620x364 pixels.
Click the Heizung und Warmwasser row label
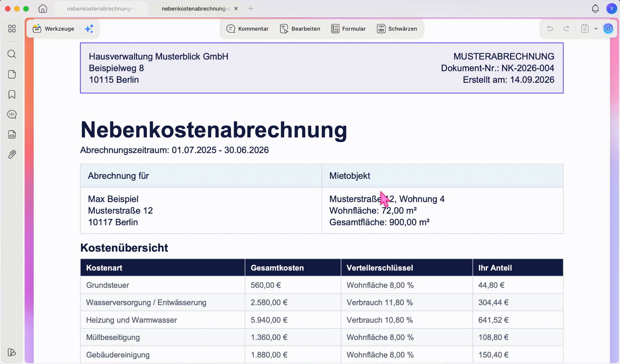[x=131, y=320]
